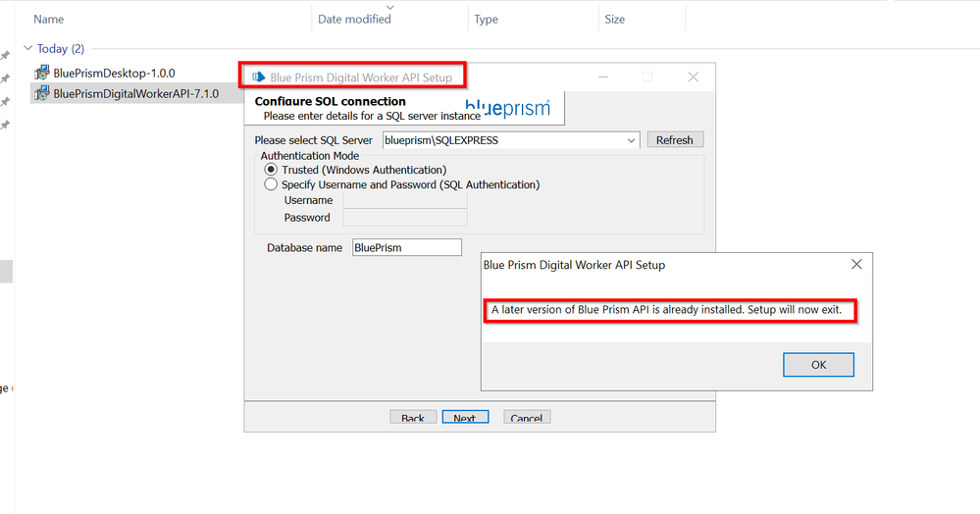The image size is (980, 514).
Task: Click into the Database name field
Action: pyautogui.click(x=407, y=247)
